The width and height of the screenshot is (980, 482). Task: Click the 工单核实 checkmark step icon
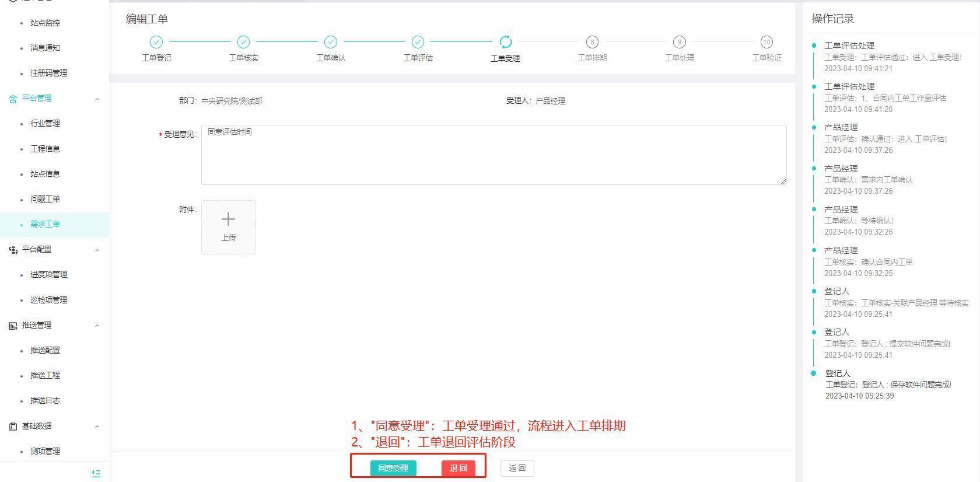tap(243, 42)
